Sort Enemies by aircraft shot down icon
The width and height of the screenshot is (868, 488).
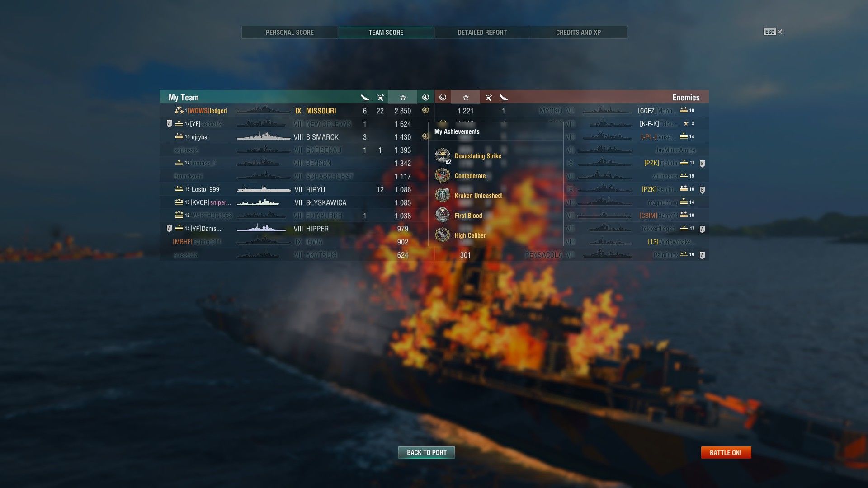coord(488,97)
